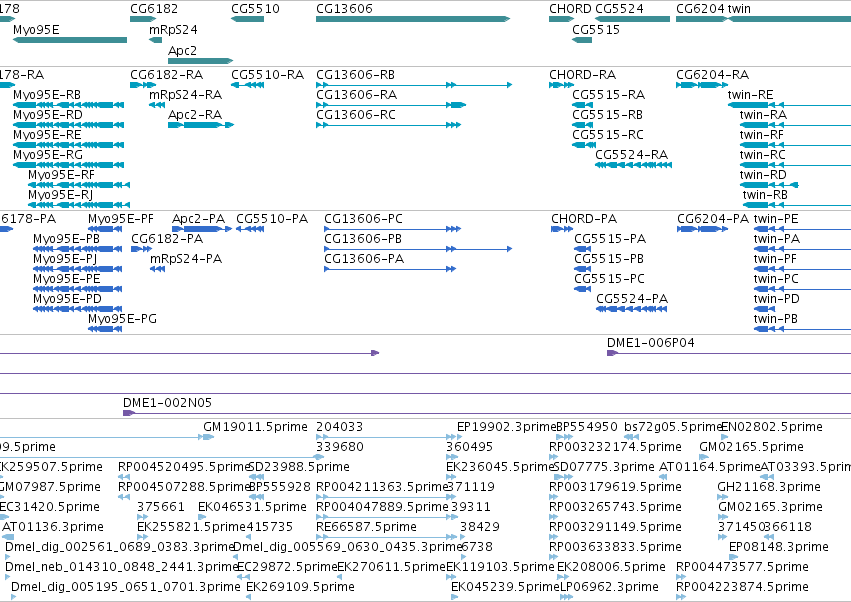Image resolution: width=851 pixels, height=602 pixels.
Task: Click protein Myo95E-PG
Action: [122, 319]
